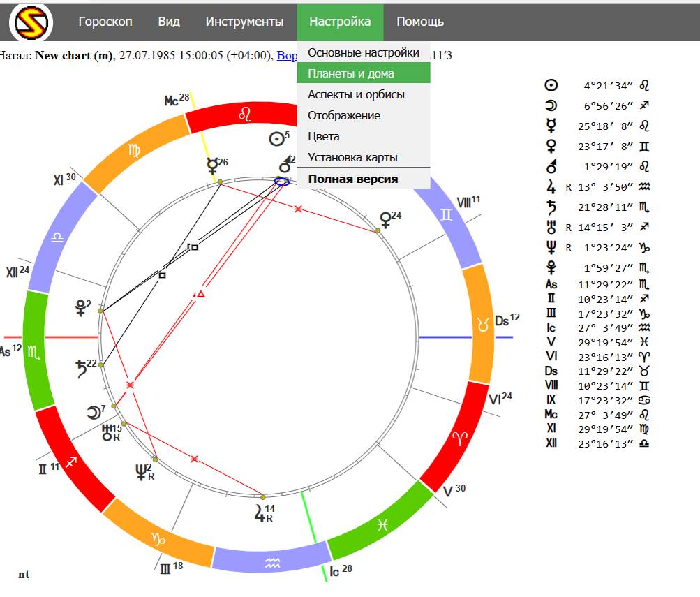Select the Mercury symbol on the chart

pyautogui.click(x=212, y=166)
